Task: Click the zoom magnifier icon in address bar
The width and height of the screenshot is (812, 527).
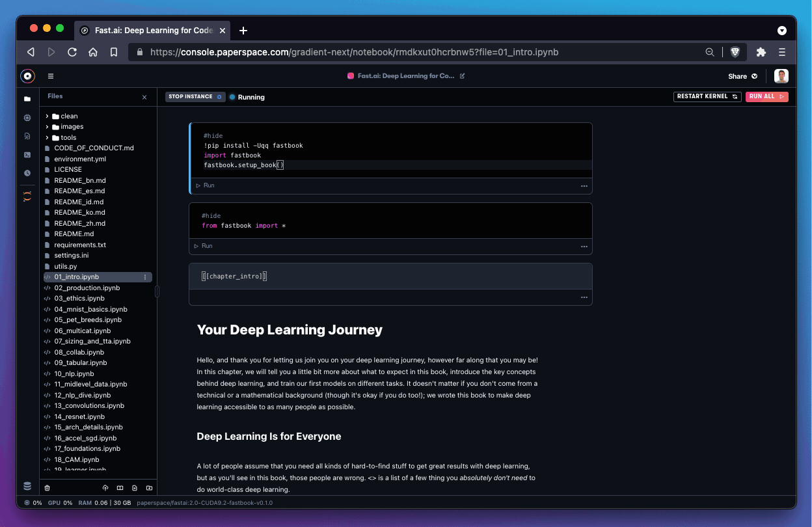Action: coord(710,52)
